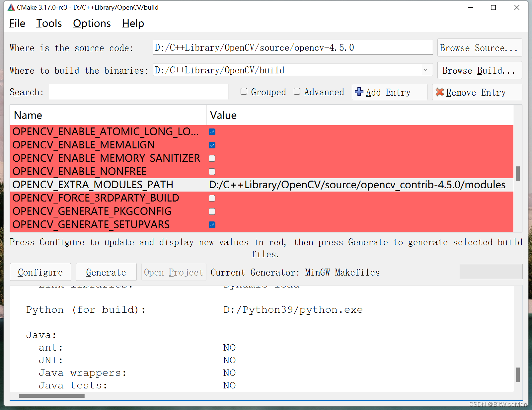Screen dimensions: 532x410
Task: Click the Java wrappers log line
Action: (x=83, y=373)
